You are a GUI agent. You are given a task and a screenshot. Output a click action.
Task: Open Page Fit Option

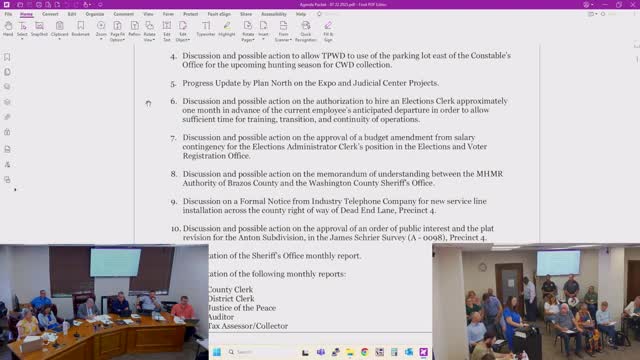pyautogui.click(x=117, y=31)
